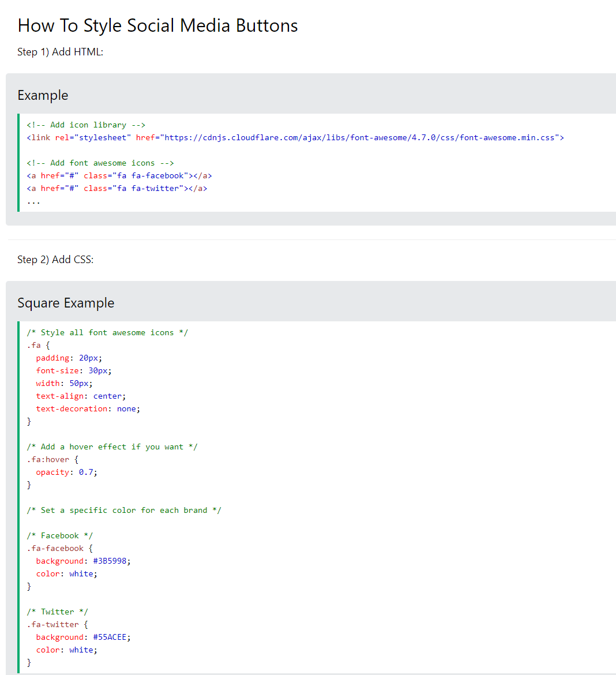Click the fa-twitter anchor tag code line
The width and height of the screenshot is (616, 675).
coord(117,189)
